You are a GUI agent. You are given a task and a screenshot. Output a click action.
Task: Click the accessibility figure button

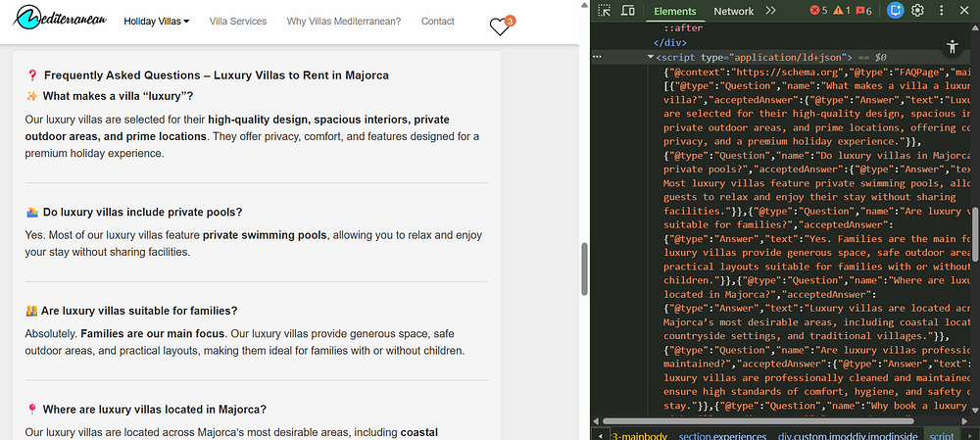coord(952,46)
